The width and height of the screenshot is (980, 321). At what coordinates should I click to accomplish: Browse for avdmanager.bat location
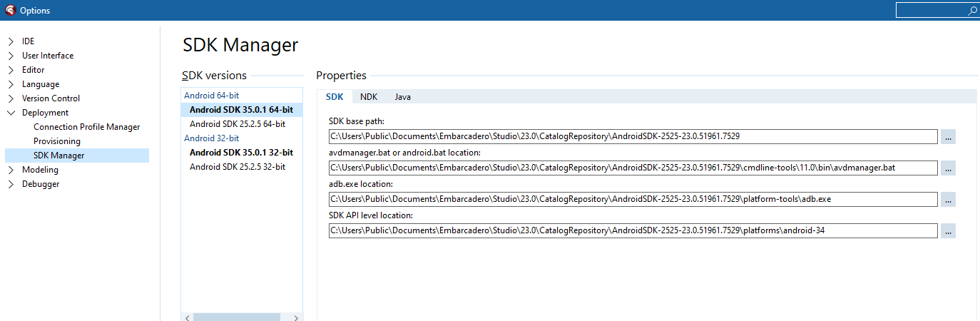point(948,168)
